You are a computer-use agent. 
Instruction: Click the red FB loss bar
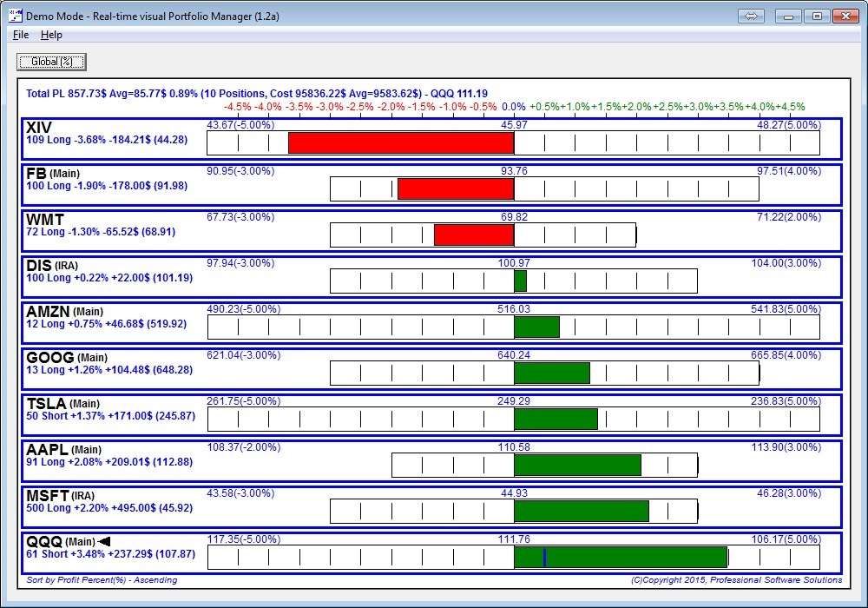point(456,188)
